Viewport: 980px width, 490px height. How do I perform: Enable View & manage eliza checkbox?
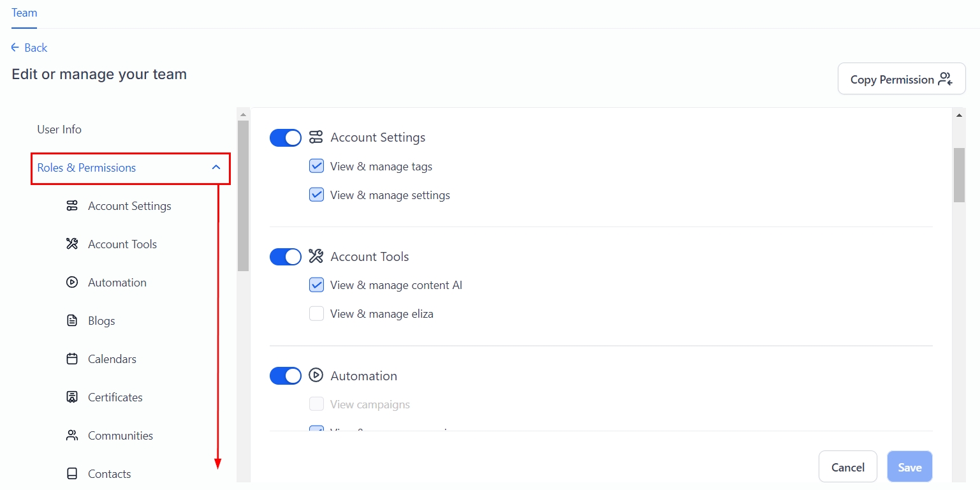point(316,314)
